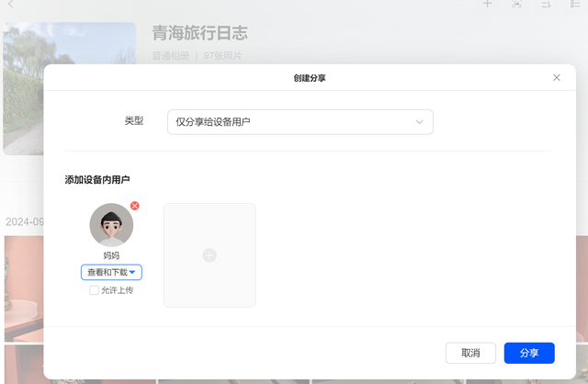
Task: Click the sort icon in album toolbar
Action: 546,4
